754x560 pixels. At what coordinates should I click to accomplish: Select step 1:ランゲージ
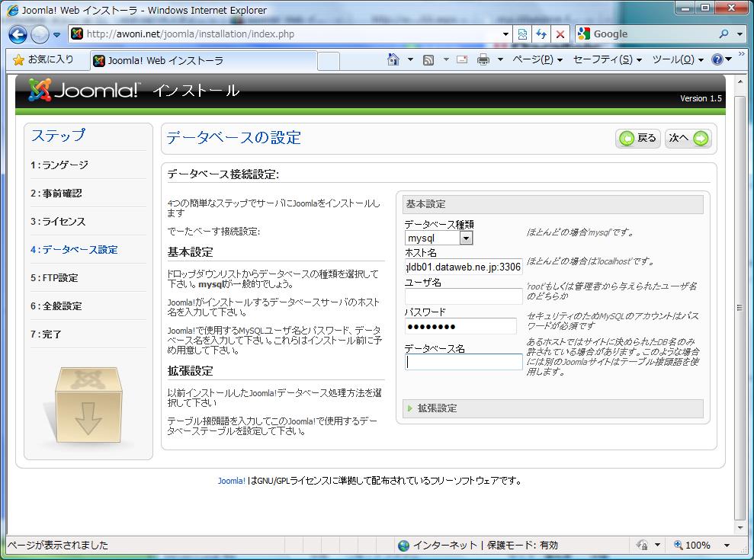click(x=59, y=165)
